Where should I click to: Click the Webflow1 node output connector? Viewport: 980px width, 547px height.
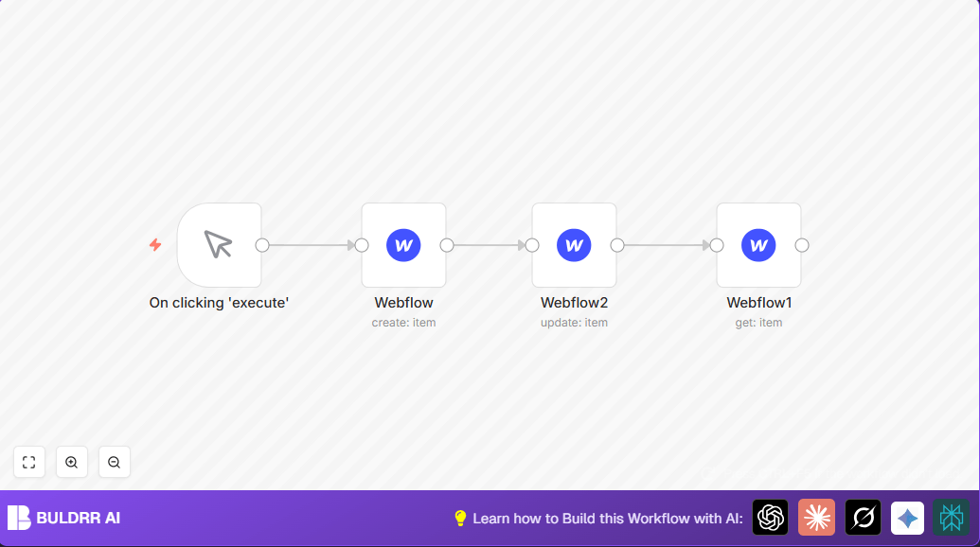[802, 245]
